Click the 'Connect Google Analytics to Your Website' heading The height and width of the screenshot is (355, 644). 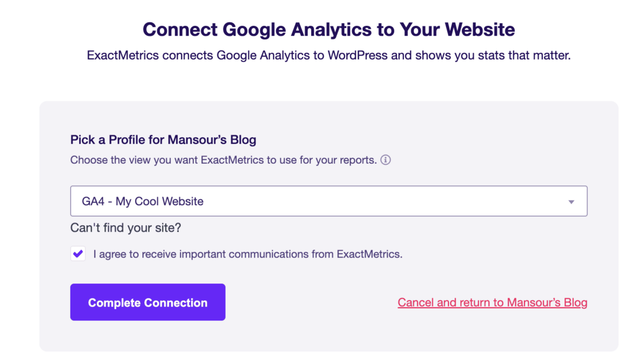328,29
